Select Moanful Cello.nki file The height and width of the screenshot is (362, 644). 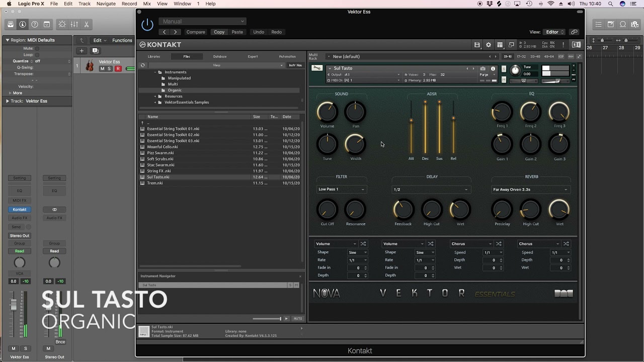coord(163,147)
